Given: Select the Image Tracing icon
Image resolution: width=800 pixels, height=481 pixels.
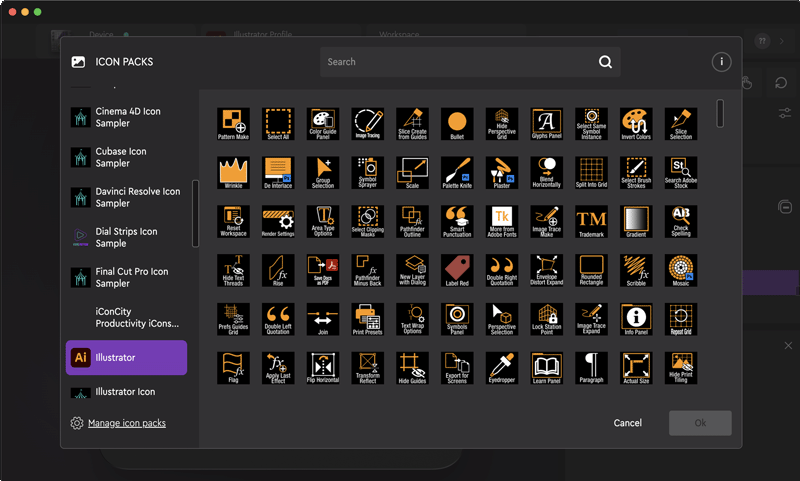Looking at the screenshot, I should 368,124.
